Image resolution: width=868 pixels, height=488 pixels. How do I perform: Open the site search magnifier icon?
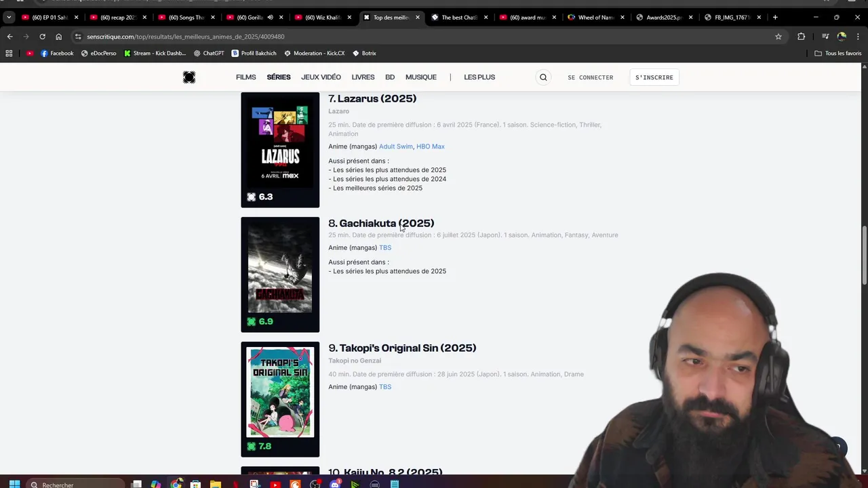(543, 77)
